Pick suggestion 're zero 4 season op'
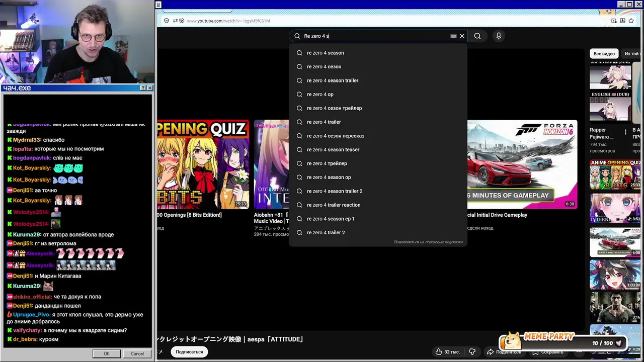Viewport: 644px width, 362px height. [378, 177]
